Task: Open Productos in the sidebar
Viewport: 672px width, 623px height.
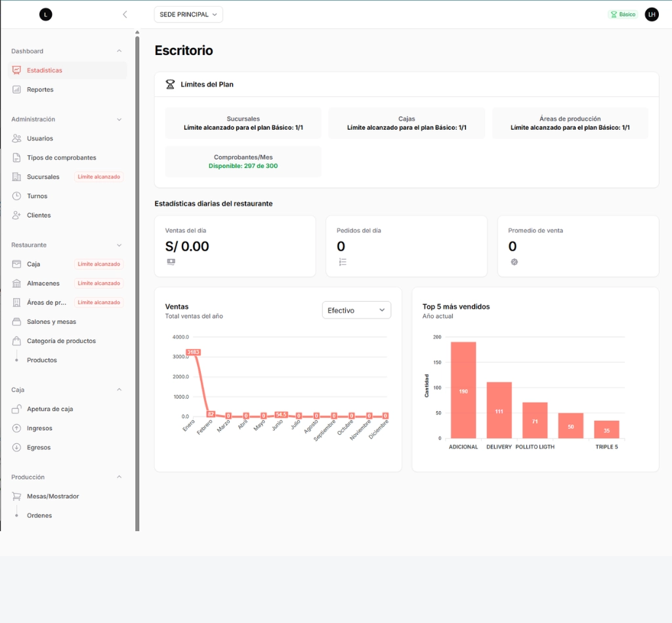Action: coord(42,360)
